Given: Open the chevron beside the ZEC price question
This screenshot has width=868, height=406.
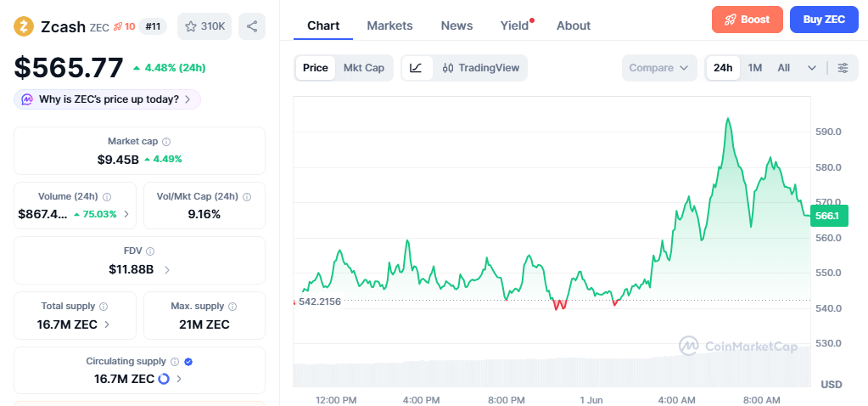Looking at the screenshot, I should click(x=188, y=99).
